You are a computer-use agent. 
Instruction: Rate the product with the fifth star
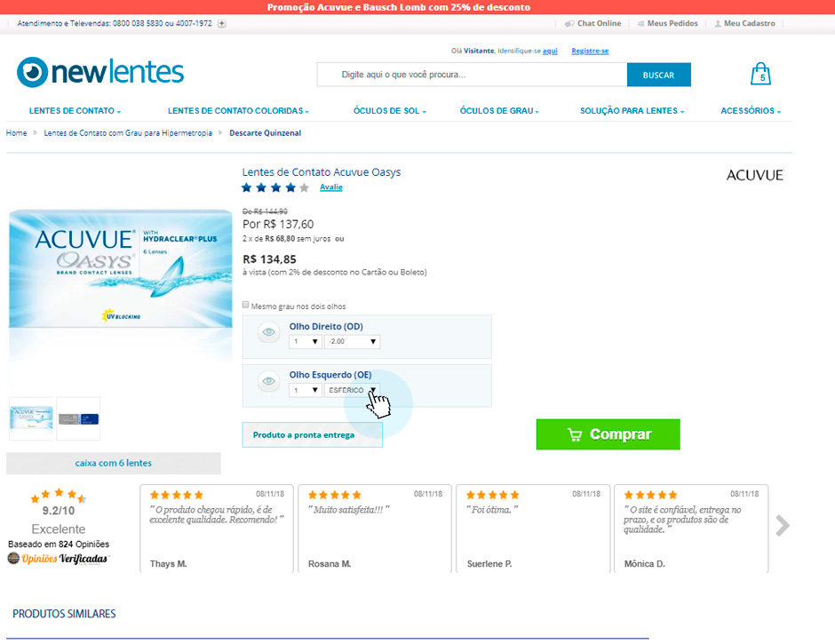click(304, 187)
